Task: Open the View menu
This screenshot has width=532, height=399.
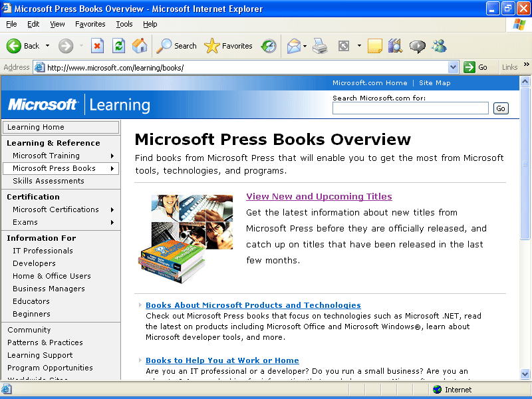Action: (x=57, y=24)
